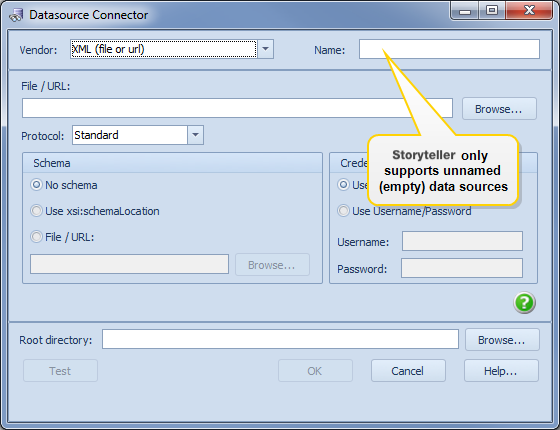Focus the Root directory text field
This screenshot has width=560, height=430.
click(x=280, y=339)
